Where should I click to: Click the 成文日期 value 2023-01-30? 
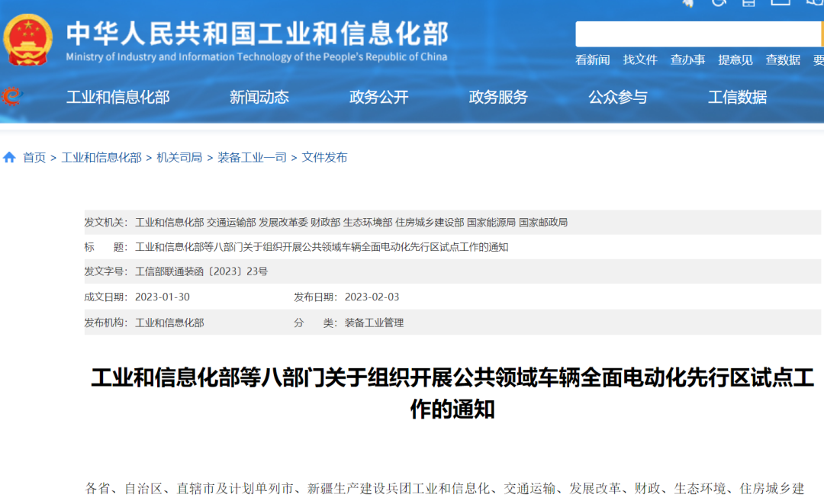pos(163,297)
